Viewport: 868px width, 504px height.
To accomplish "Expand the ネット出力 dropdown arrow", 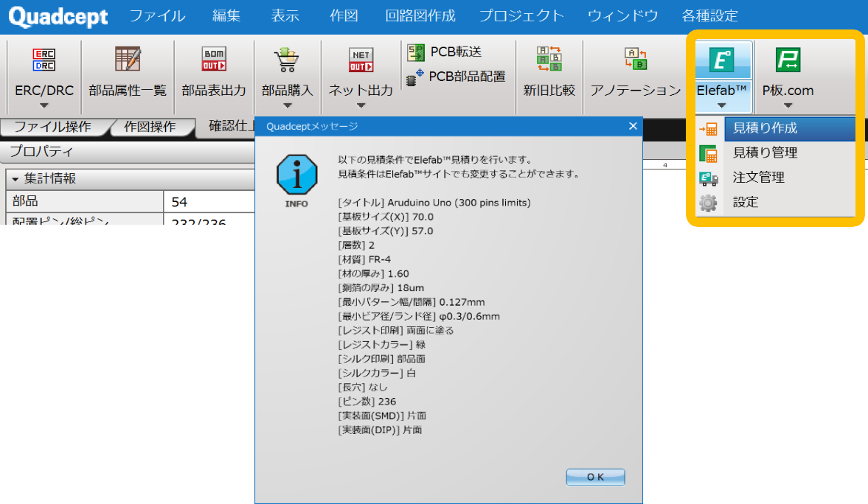I will (361, 105).
